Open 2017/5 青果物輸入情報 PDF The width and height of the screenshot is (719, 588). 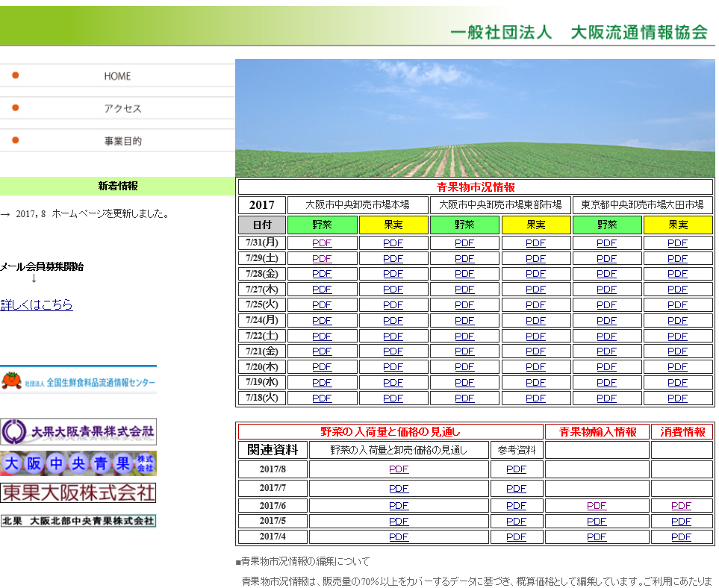pyautogui.click(x=597, y=521)
